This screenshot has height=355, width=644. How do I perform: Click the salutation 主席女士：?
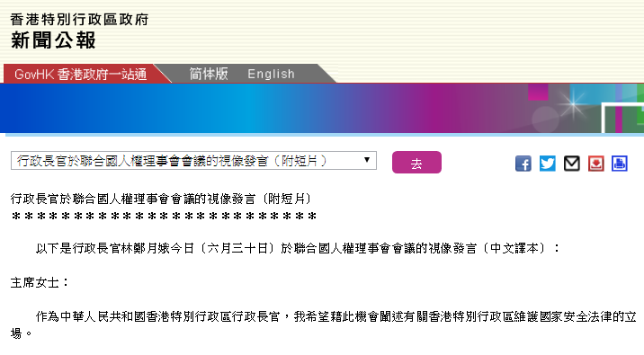[40, 283]
